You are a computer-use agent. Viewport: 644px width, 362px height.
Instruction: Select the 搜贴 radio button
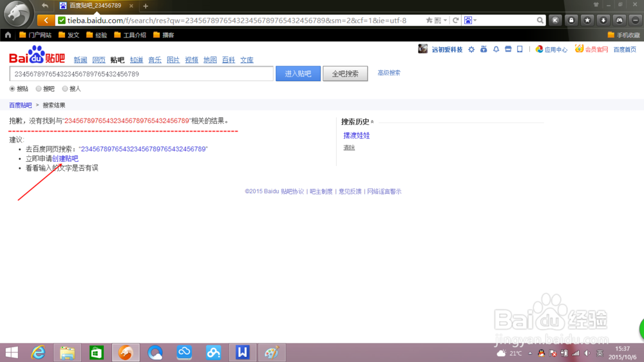[12, 89]
